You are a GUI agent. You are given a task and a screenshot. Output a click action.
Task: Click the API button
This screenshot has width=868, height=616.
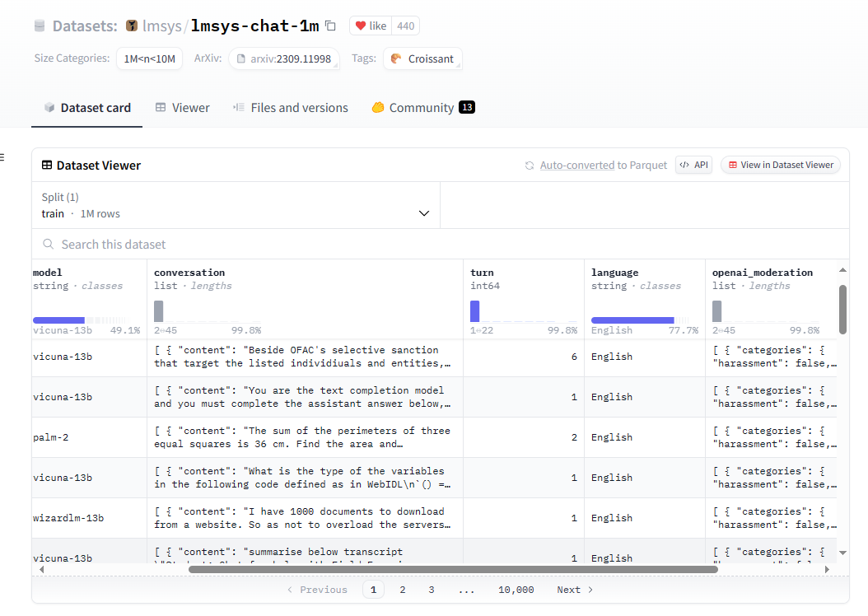[x=693, y=165]
